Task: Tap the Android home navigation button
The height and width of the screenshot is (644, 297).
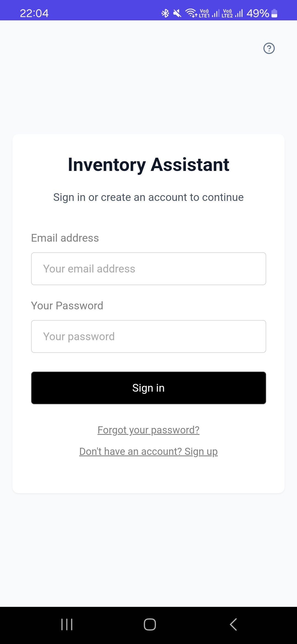Action: 150,624
